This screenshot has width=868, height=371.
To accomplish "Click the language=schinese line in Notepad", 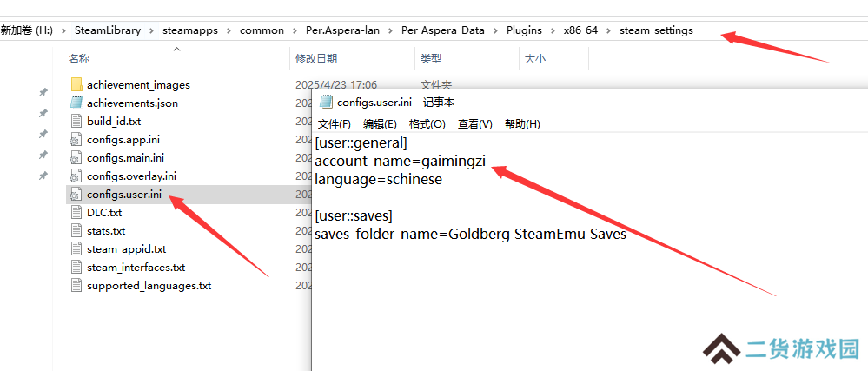I will pyautogui.click(x=379, y=180).
